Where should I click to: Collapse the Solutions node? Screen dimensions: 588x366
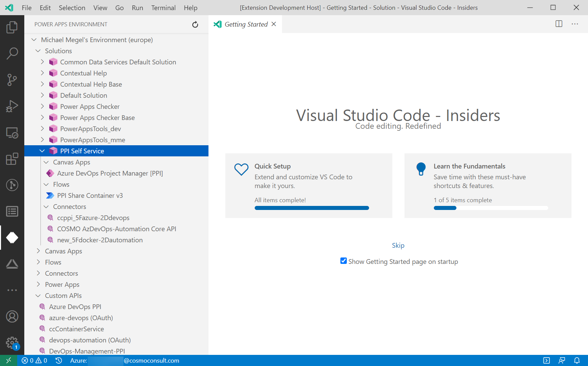pos(38,51)
